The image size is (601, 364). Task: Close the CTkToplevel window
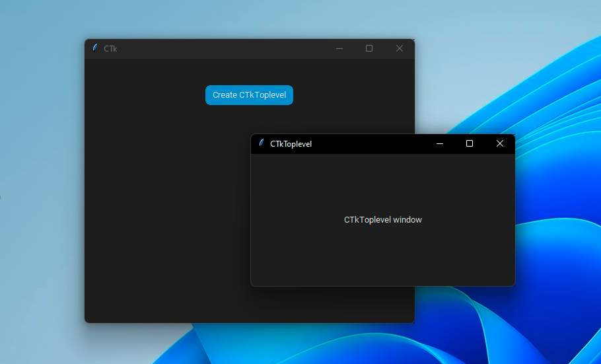500,143
